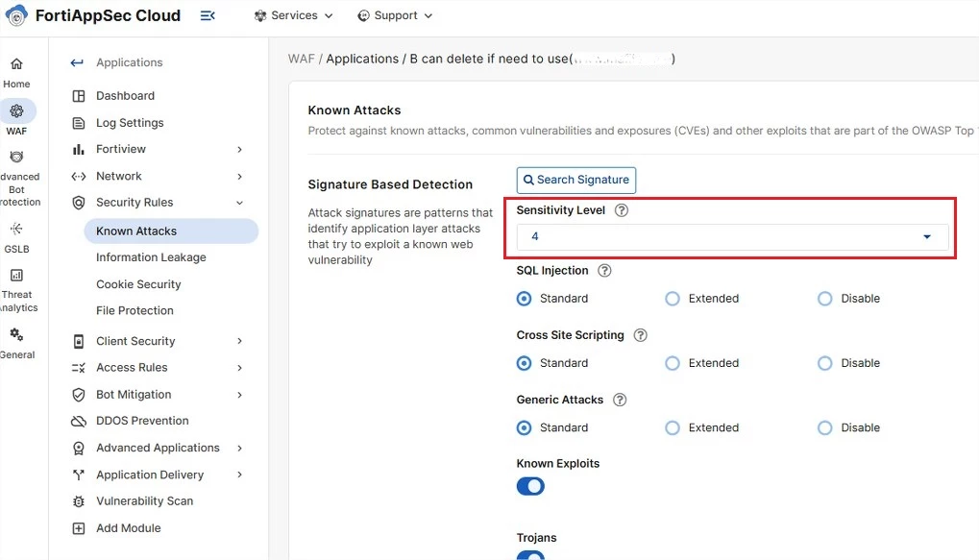The image size is (979, 560).
Task: Select Extended for SQL Injection
Action: point(673,299)
